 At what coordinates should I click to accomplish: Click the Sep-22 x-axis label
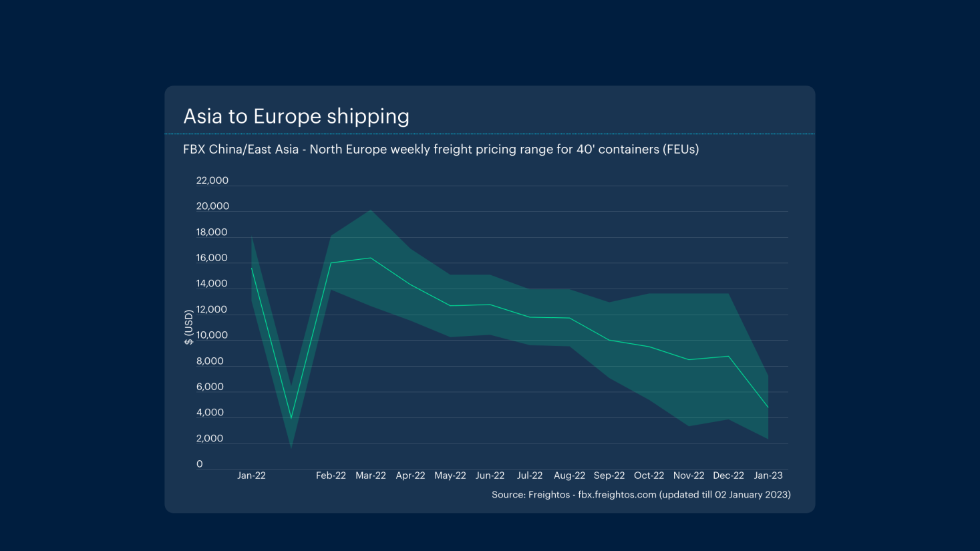[x=609, y=476]
